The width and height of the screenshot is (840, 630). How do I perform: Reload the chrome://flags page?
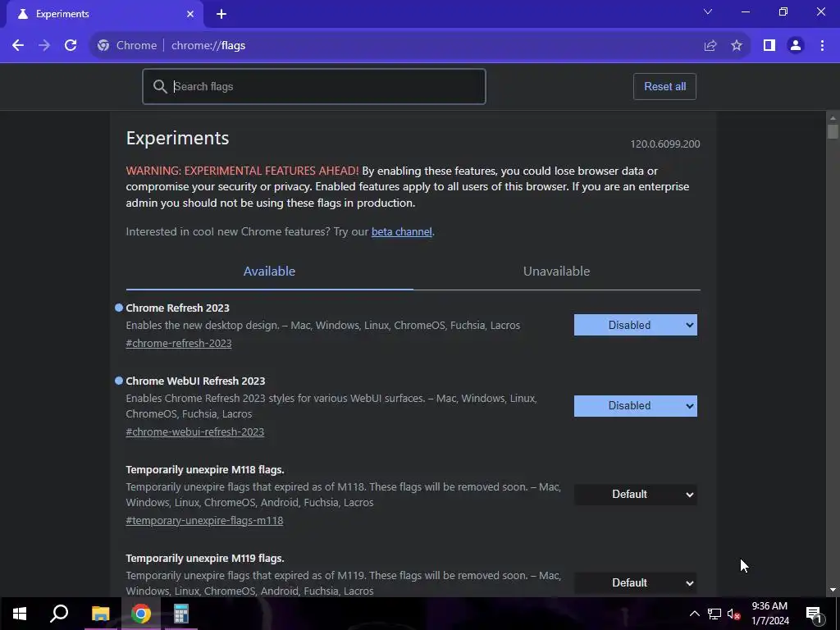[x=71, y=46]
